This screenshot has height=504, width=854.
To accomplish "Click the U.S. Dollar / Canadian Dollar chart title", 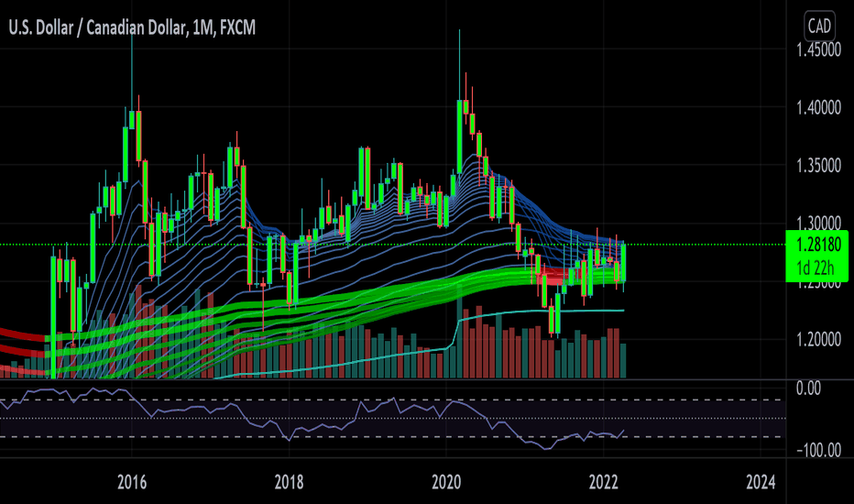I will click(x=132, y=27).
